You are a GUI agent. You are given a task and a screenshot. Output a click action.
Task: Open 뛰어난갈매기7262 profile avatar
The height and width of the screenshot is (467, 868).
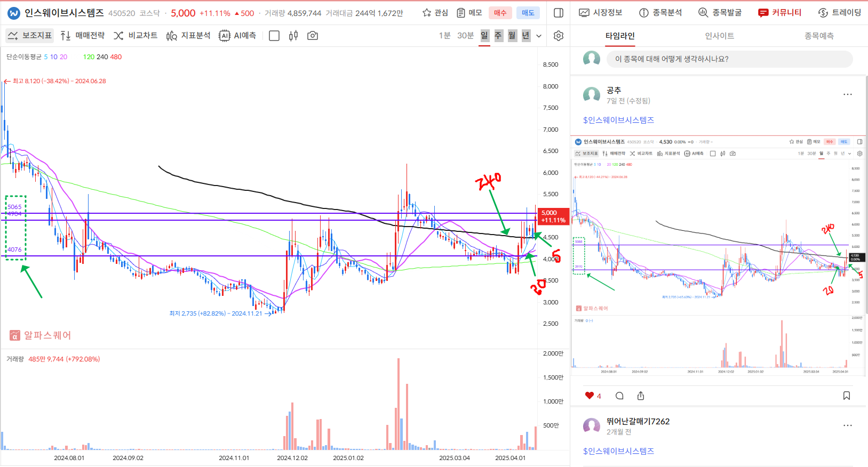click(592, 426)
